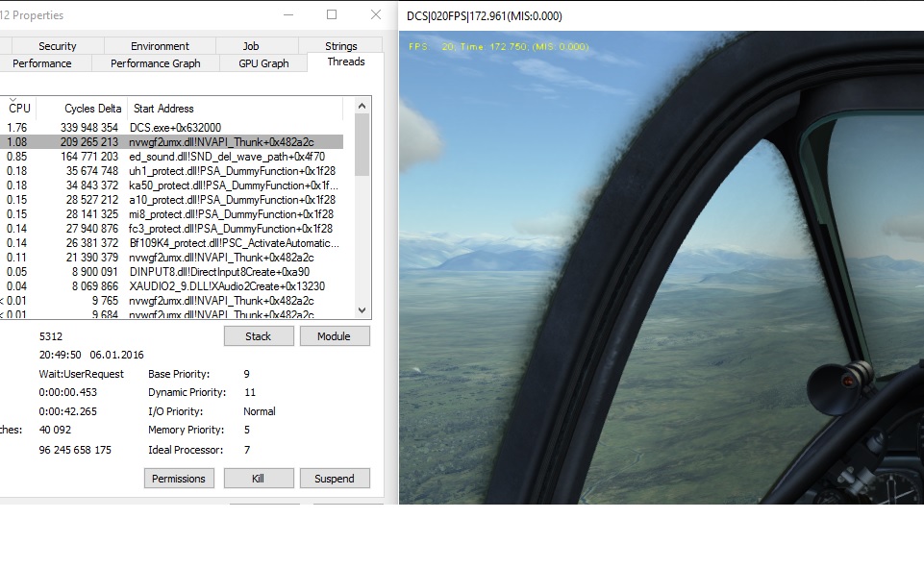Click the I/O Priority value Normal
The height and width of the screenshot is (568, 924).
click(x=260, y=411)
